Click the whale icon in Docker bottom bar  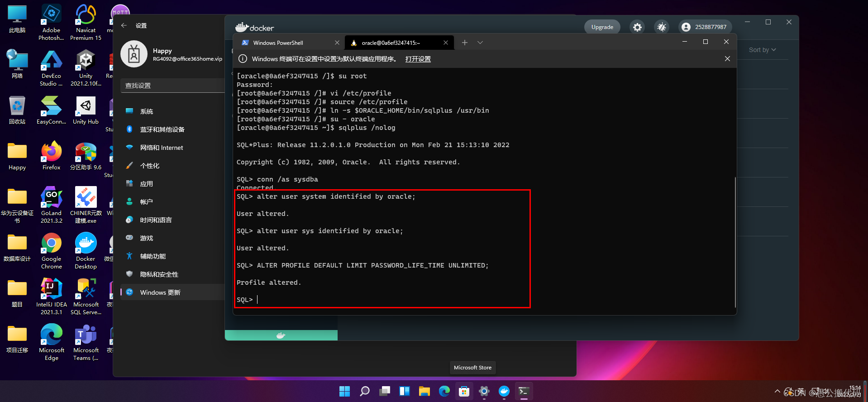(x=281, y=335)
